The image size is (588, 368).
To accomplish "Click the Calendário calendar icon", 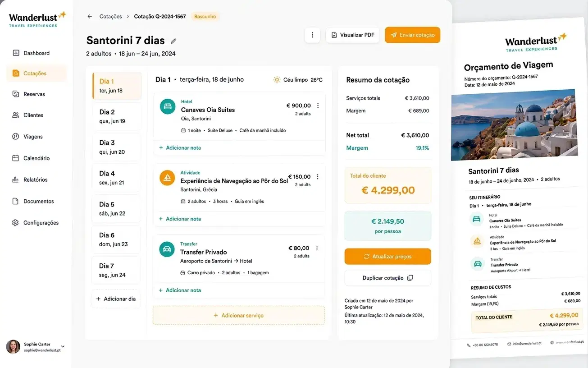I will point(15,158).
